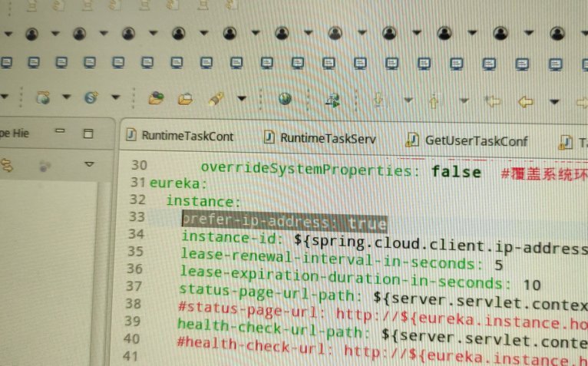Screen dimensions: 588x366
Task: Click commented #health-check-url line
Action: coord(382,349)
